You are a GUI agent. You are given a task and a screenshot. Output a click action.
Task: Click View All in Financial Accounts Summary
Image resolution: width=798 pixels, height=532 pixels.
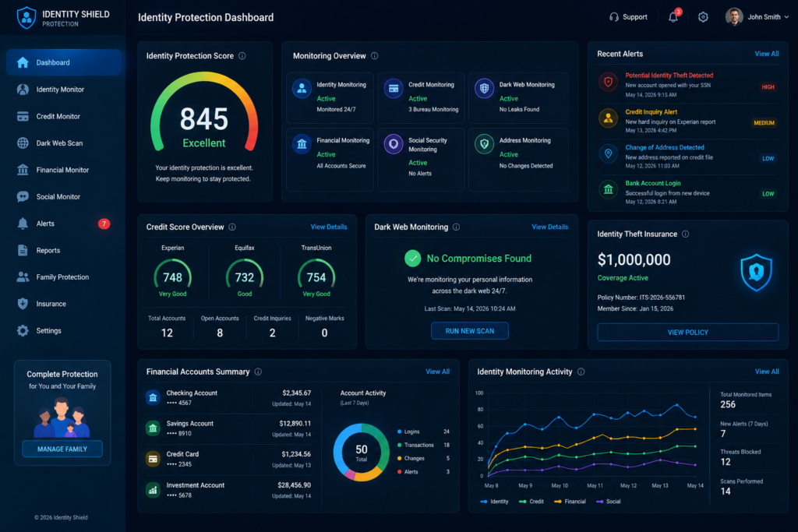coord(437,372)
